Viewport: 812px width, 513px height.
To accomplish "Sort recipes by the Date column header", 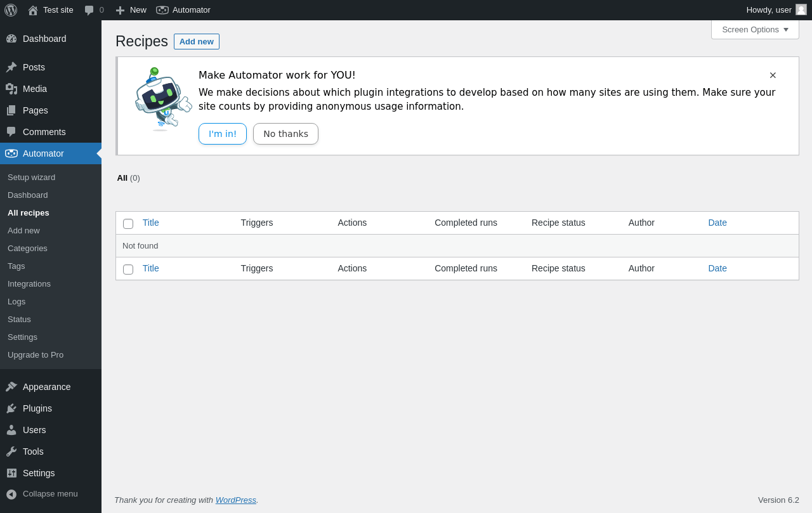I will (x=717, y=223).
